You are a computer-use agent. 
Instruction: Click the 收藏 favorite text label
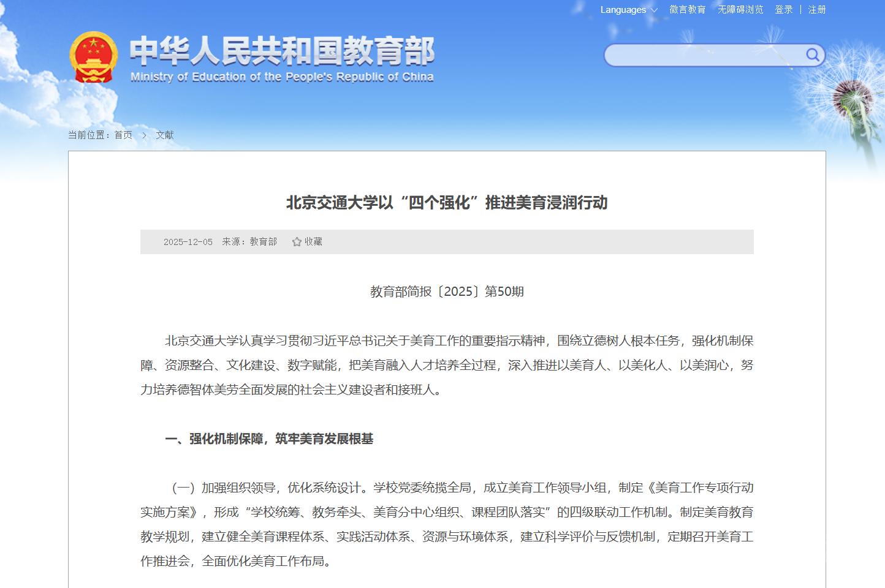313,242
